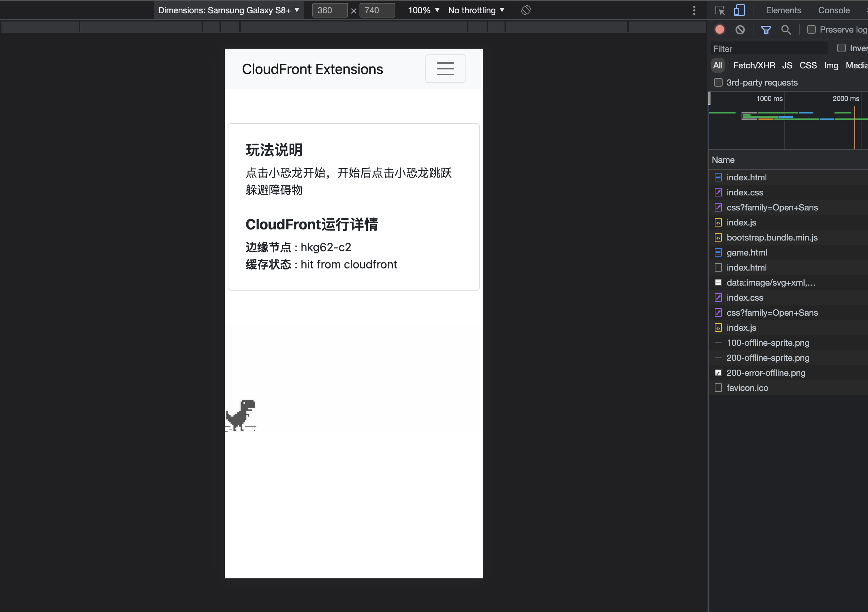This screenshot has width=868, height=612.
Task: Click the document icon beside game.html
Action: pyautogui.click(x=718, y=252)
